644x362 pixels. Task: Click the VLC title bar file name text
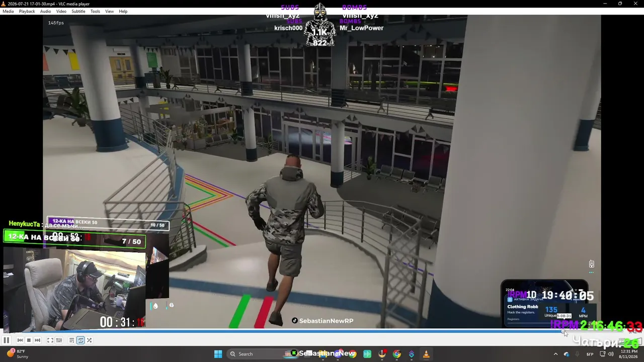[49, 4]
